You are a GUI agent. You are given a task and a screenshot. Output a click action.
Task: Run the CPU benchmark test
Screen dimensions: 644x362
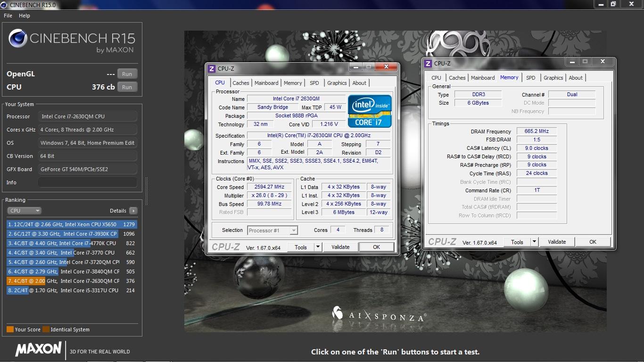(127, 87)
